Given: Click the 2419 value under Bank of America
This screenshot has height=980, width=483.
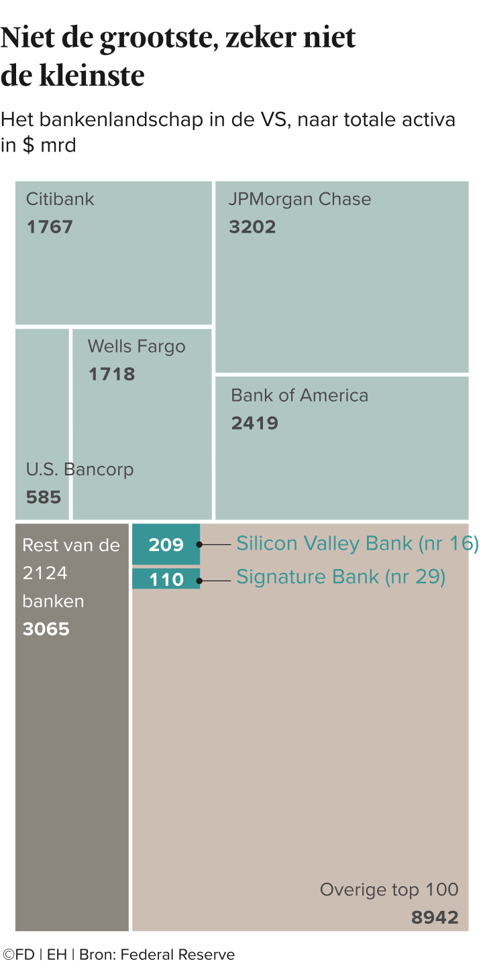Looking at the screenshot, I should [255, 424].
